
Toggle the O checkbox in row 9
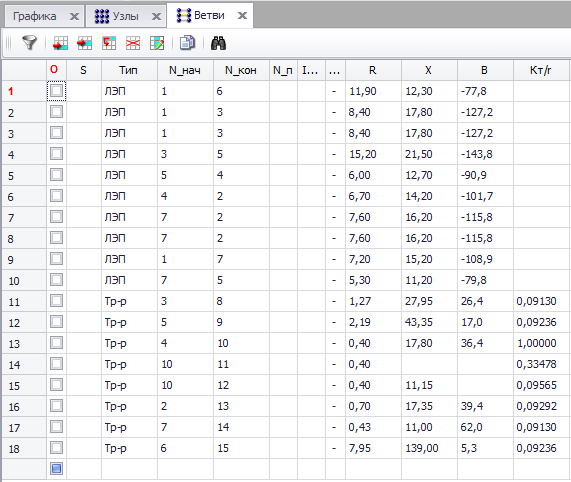tap(56, 258)
